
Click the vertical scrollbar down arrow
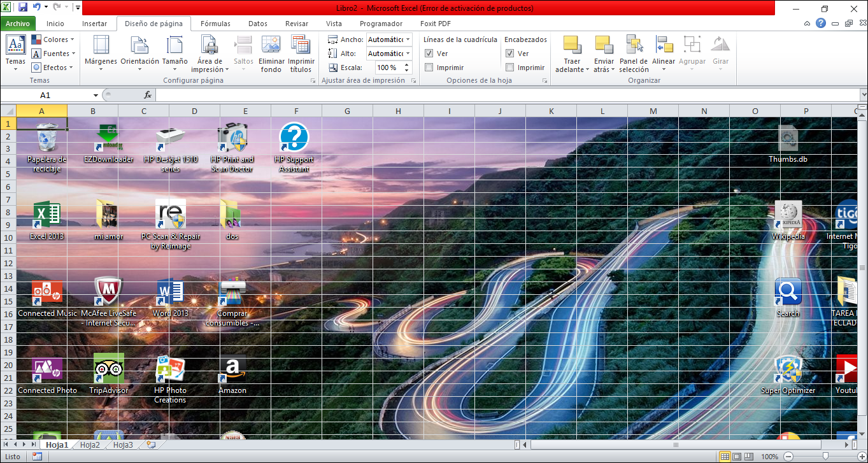(863, 434)
